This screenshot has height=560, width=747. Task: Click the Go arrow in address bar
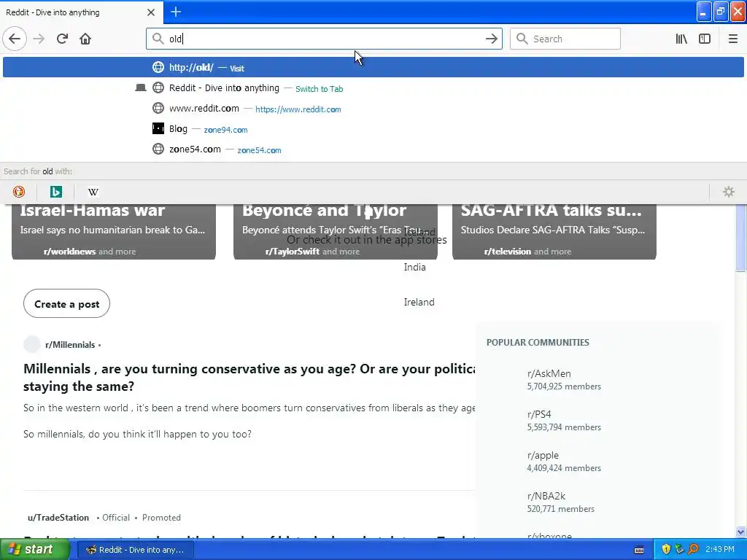pyautogui.click(x=491, y=39)
